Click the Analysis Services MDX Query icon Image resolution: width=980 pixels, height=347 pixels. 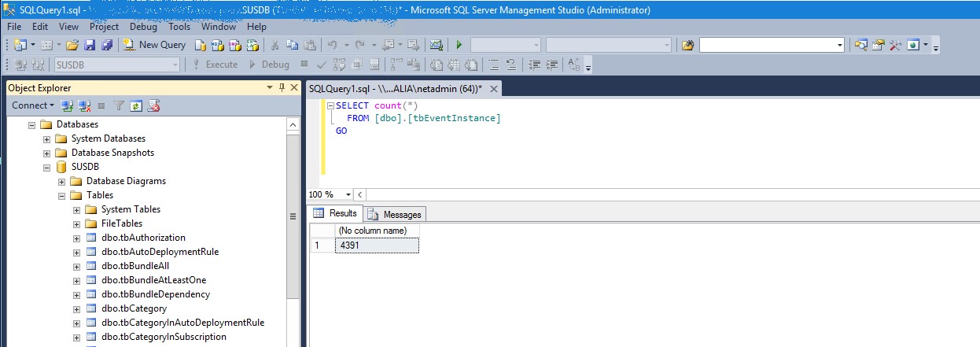pyautogui.click(x=217, y=45)
